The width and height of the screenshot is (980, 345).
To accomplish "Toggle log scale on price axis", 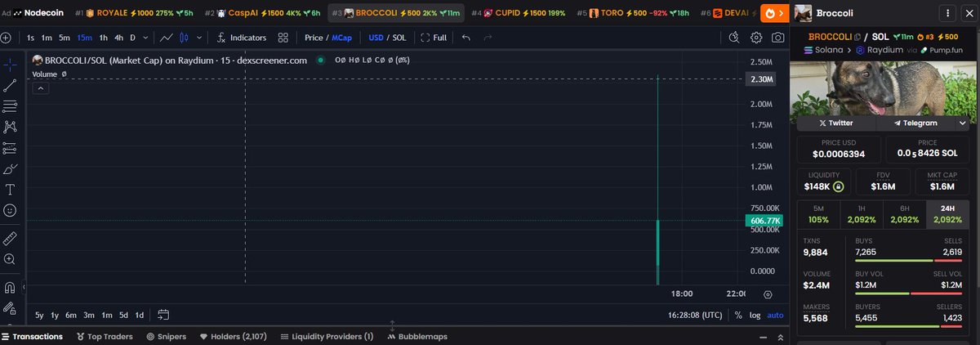I will pyautogui.click(x=755, y=315).
